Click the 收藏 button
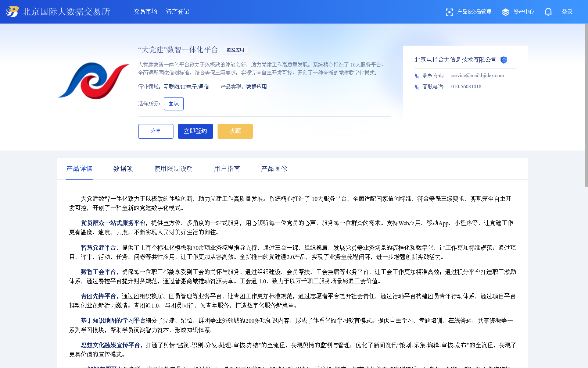The image size is (588, 368). click(235, 131)
